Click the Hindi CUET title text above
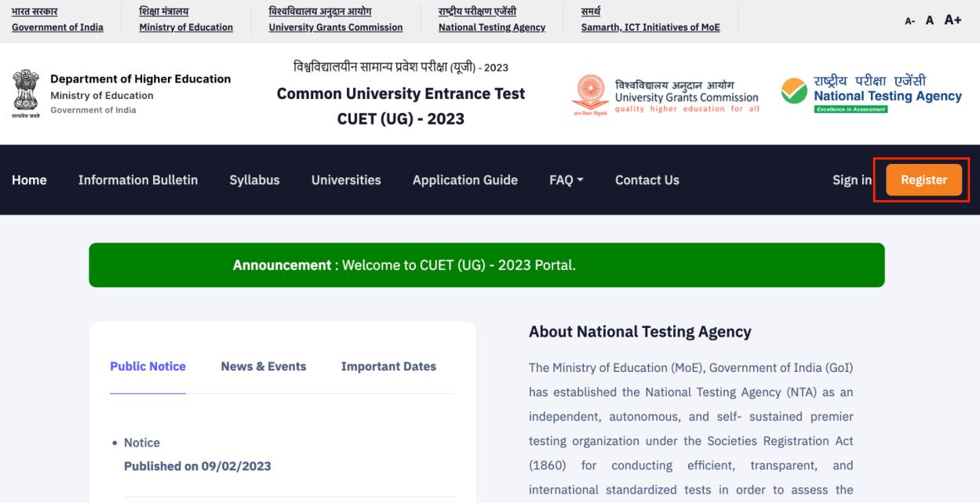Screen dimensions: 980x503 (401, 66)
